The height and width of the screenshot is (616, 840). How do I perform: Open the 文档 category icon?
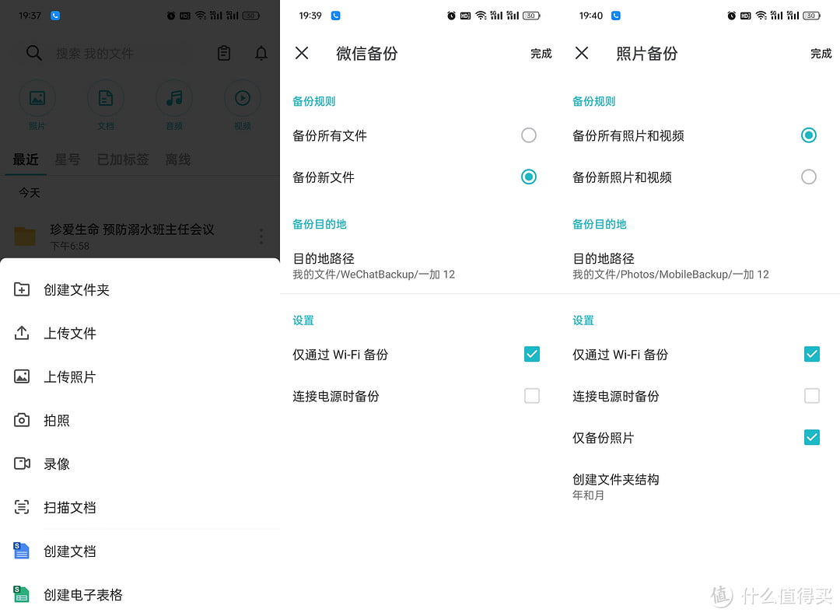coord(105,97)
